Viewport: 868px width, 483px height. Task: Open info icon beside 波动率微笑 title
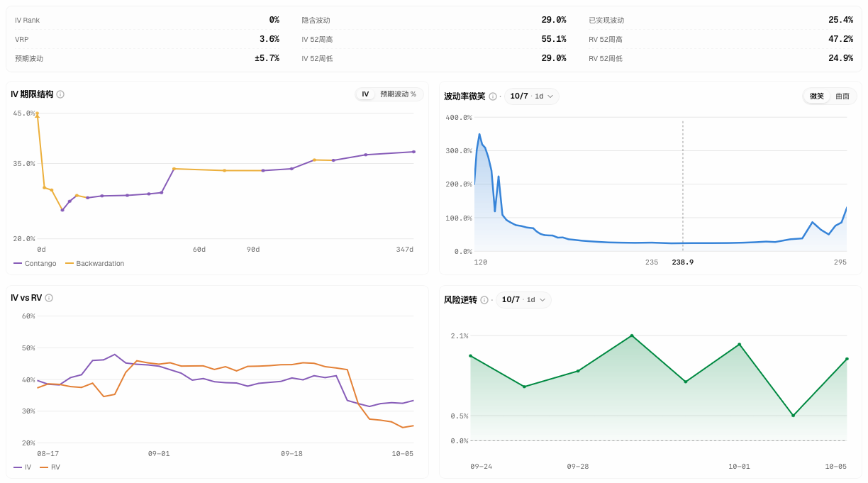(493, 96)
